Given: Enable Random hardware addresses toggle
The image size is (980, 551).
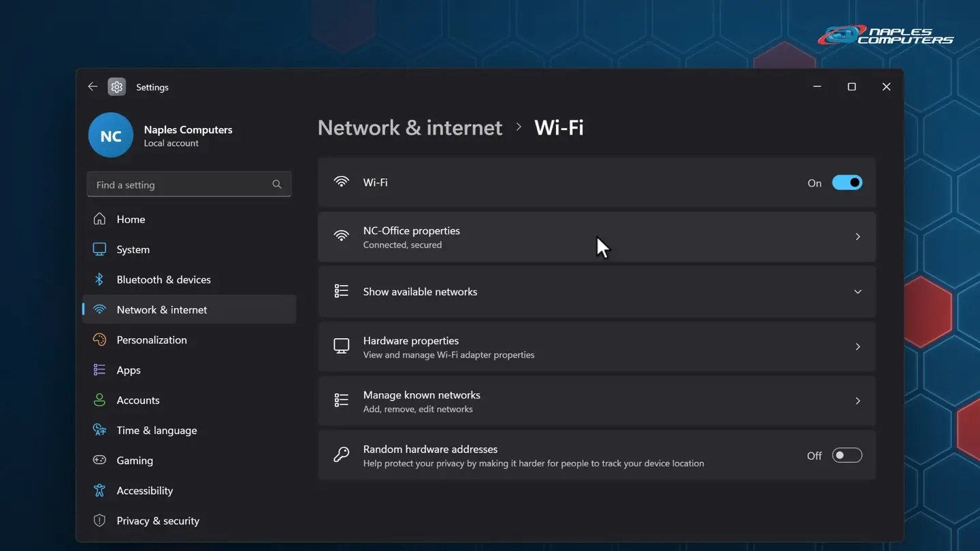Looking at the screenshot, I should tap(847, 455).
